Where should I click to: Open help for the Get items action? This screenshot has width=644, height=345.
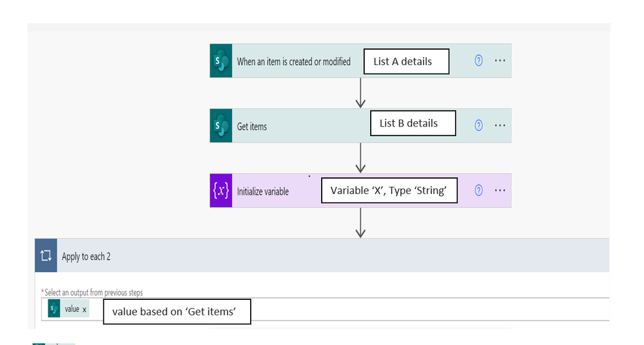[x=478, y=125]
